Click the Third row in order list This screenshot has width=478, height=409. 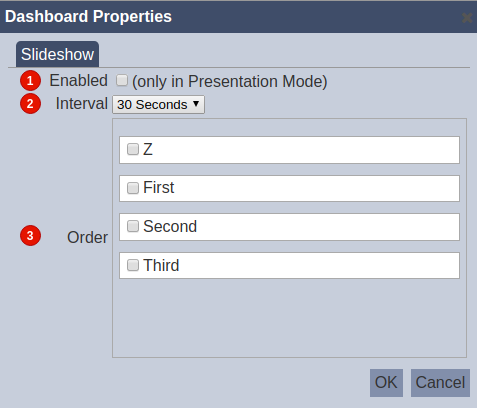coord(289,266)
